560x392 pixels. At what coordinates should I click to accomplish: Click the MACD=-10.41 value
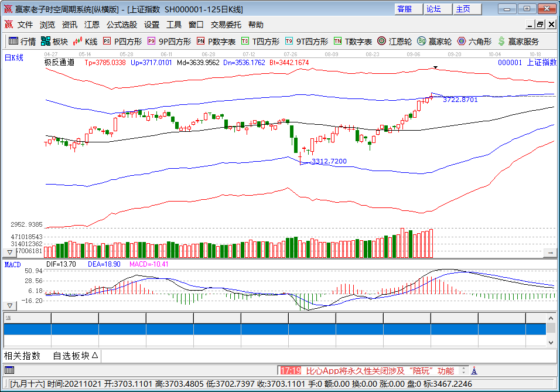[149, 264]
